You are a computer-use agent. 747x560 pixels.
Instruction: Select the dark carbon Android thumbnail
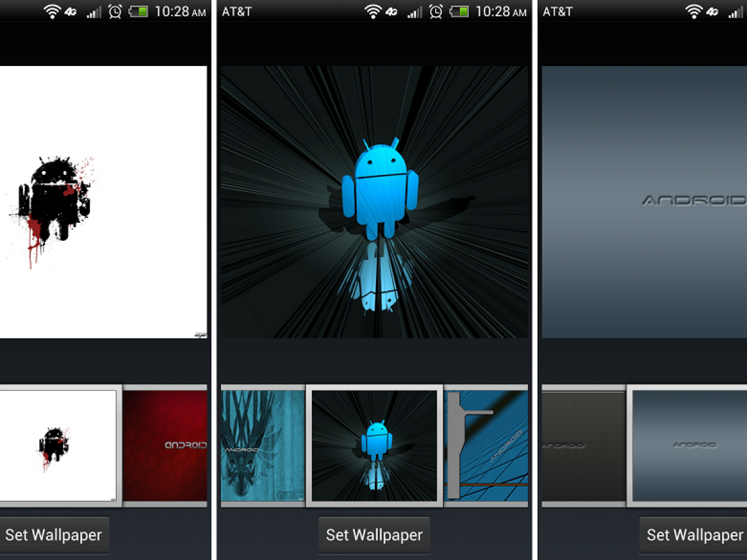pos(583,446)
